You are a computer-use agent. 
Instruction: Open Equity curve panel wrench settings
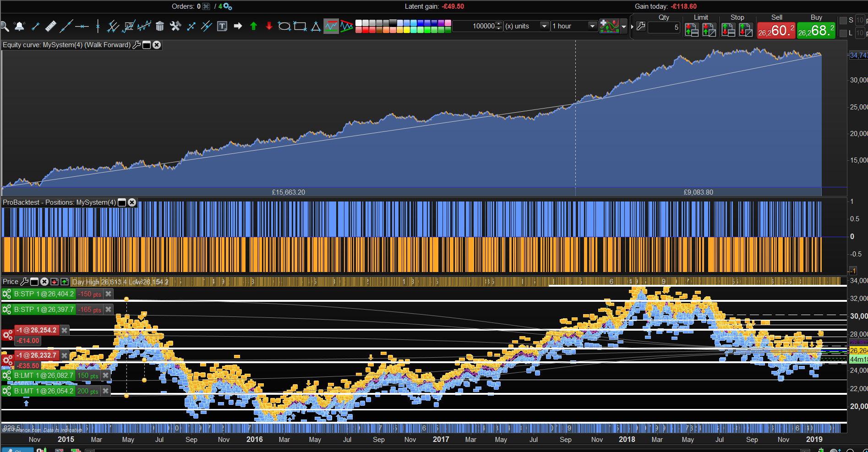click(x=136, y=45)
